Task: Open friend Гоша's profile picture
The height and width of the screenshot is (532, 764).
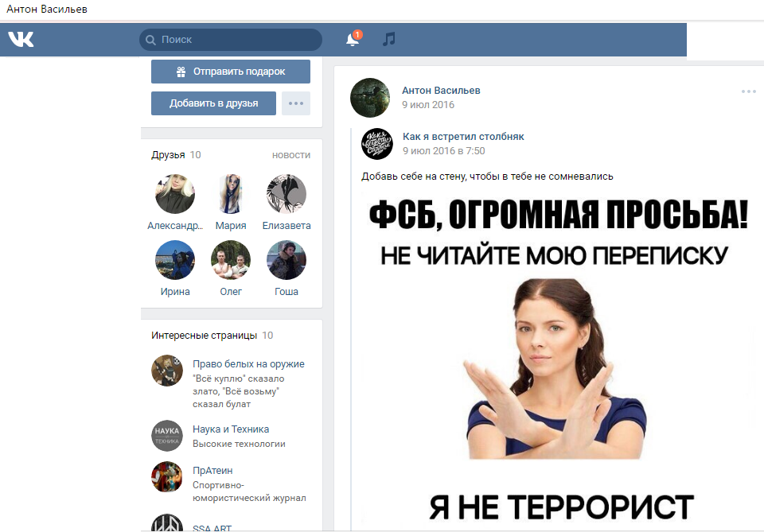Action: [x=286, y=260]
